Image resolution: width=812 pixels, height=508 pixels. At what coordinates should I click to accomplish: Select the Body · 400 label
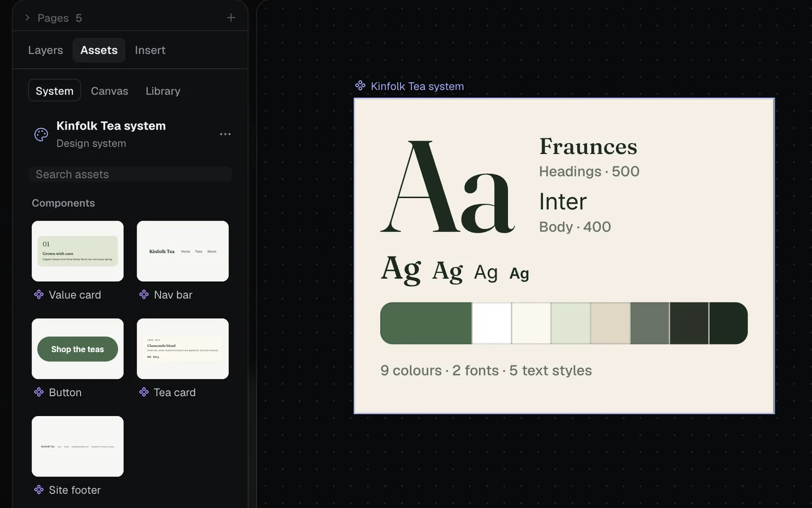click(x=575, y=227)
